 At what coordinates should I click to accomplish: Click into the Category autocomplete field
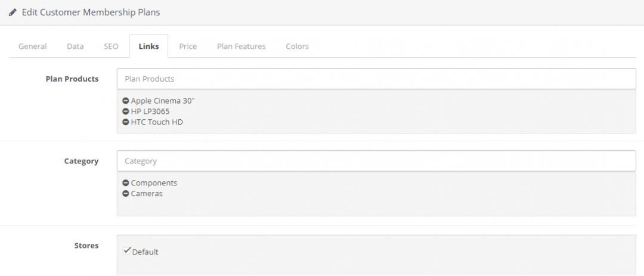coord(376,161)
